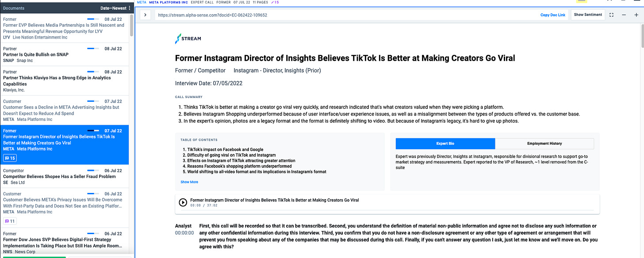Click the Stream logo

tap(188, 39)
